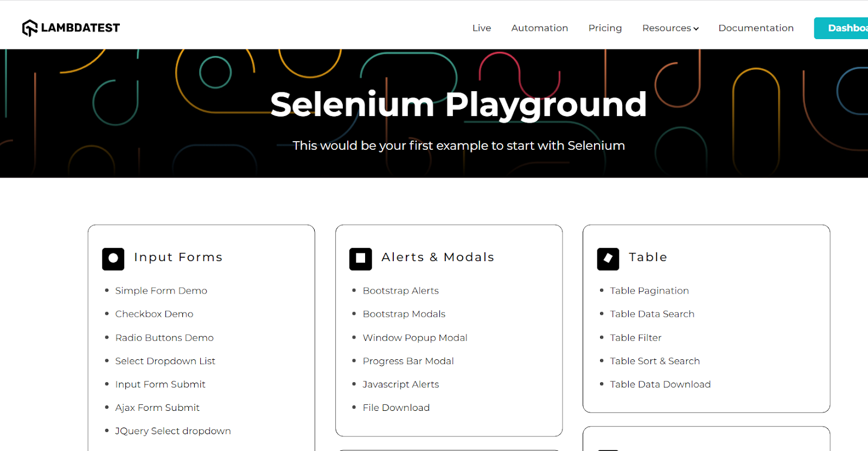This screenshot has width=868, height=451.
Task: Open the Select Dropdown List demo
Action: 165,360
